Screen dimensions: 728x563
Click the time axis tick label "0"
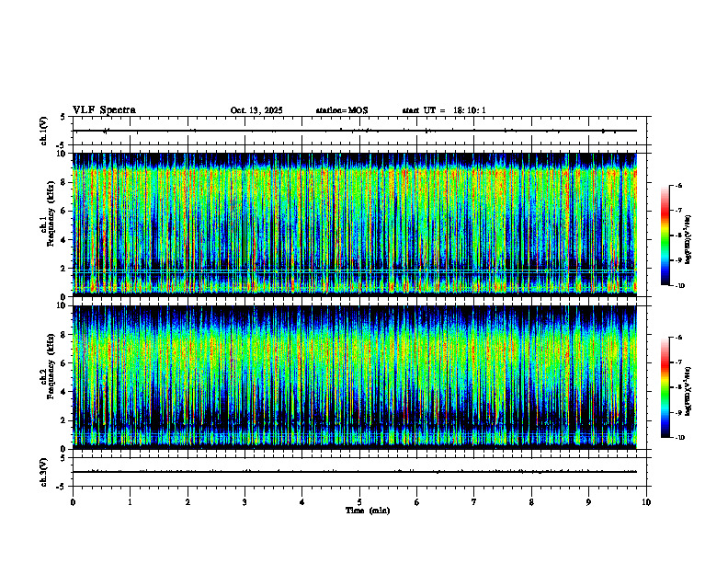click(x=73, y=502)
